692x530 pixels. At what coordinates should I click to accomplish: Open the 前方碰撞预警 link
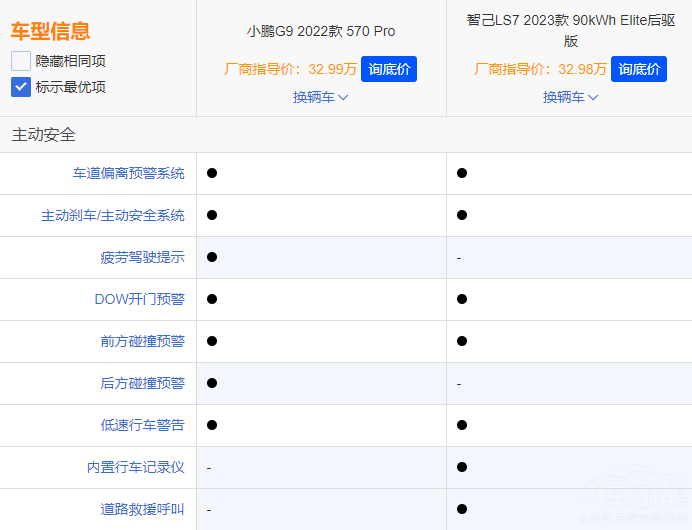click(x=142, y=341)
